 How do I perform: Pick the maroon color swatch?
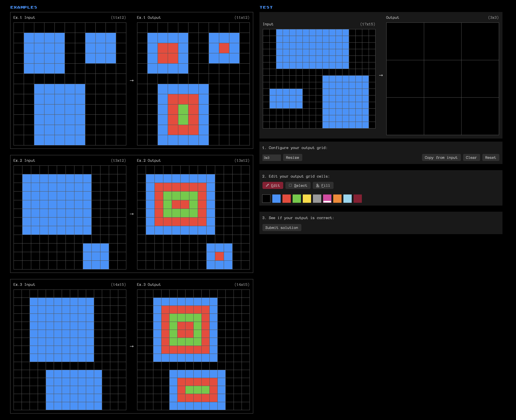(x=358, y=199)
